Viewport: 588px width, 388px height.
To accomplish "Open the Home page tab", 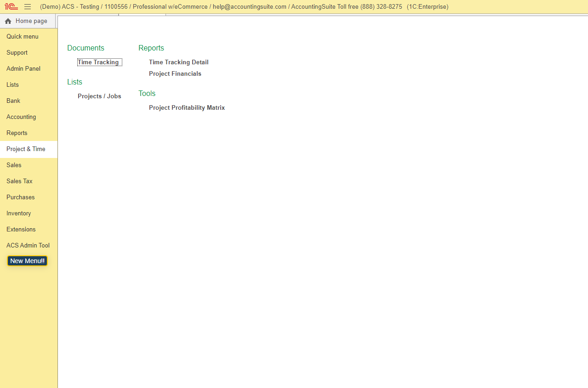I will click(x=28, y=21).
